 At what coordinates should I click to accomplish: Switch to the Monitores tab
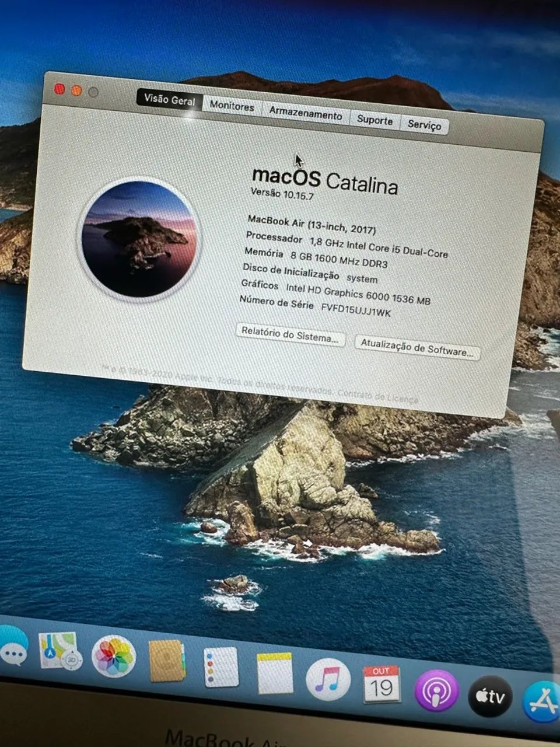(232, 106)
